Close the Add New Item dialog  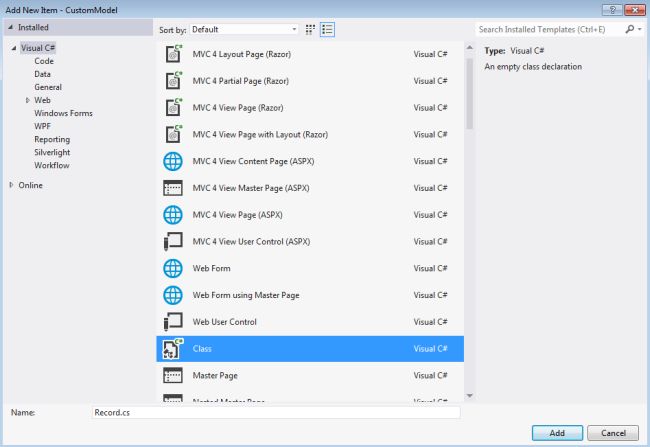[634, 10]
